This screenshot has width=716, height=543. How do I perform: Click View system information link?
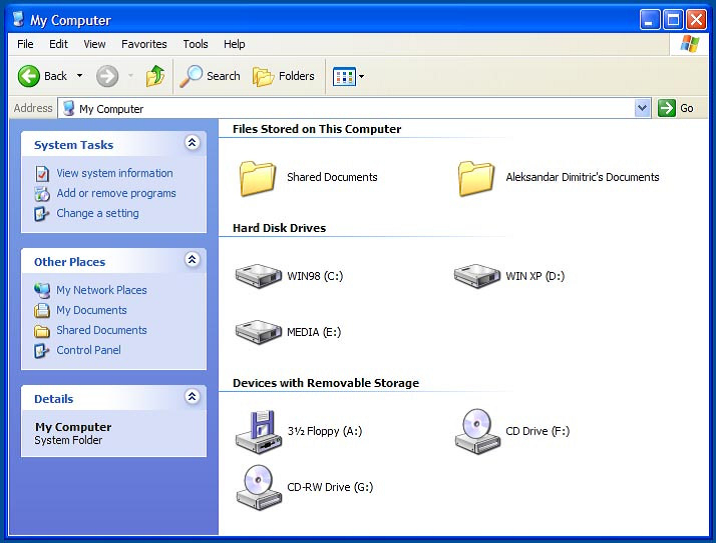tap(115, 173)
